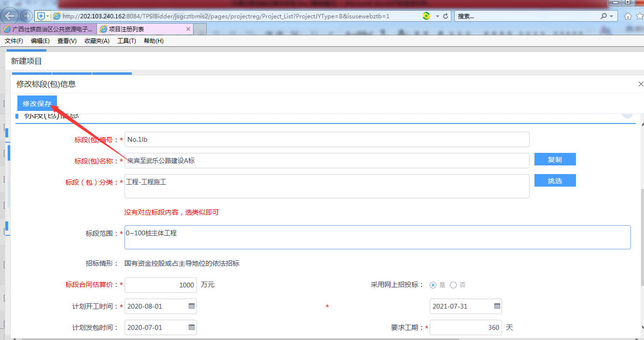The height and width of the screenshot is (340, 644).
Task: Close the 修改标段(包)信息 dialog
Action: tap(641, 84)
